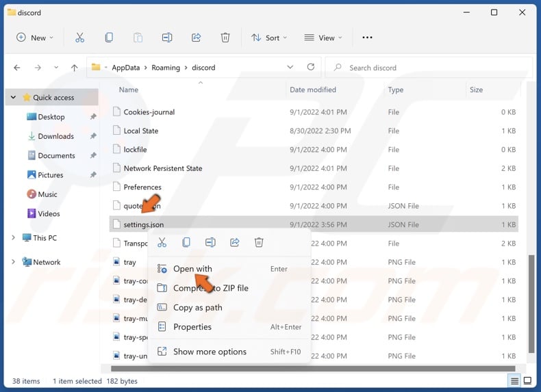Collapse the Quick access section
This screenshot has height=392, width=541.
coord(13,98)
